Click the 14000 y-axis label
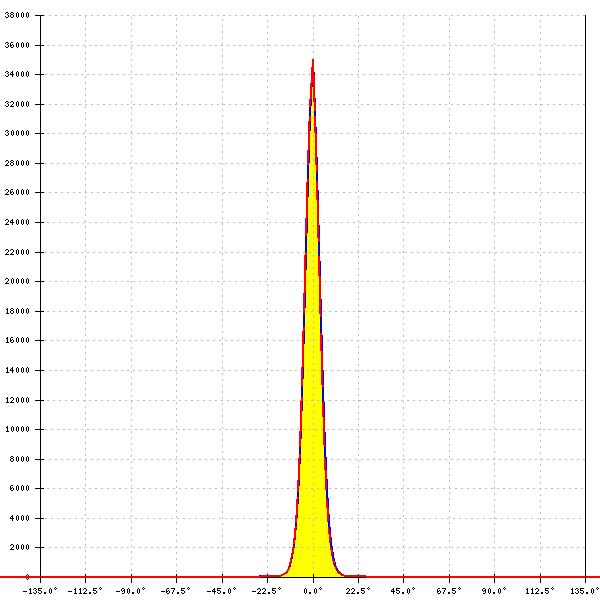 17,370
